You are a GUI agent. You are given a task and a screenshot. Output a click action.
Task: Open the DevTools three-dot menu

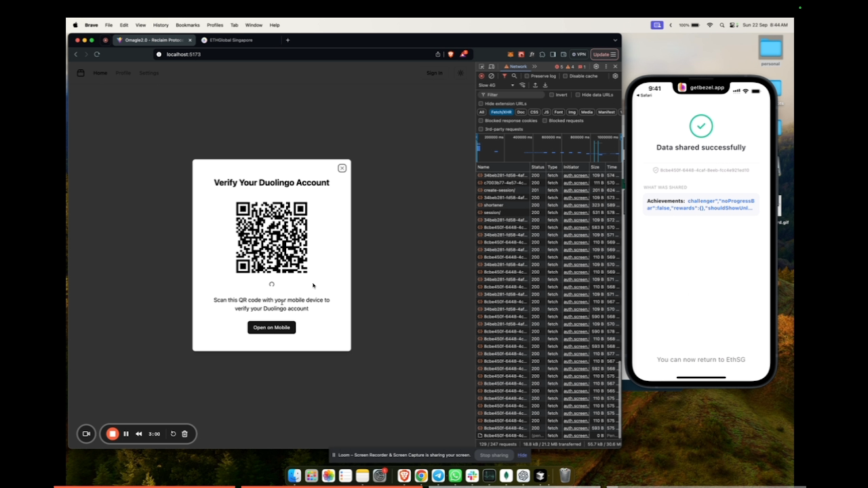pyautogui.click(x=606, y=66)
